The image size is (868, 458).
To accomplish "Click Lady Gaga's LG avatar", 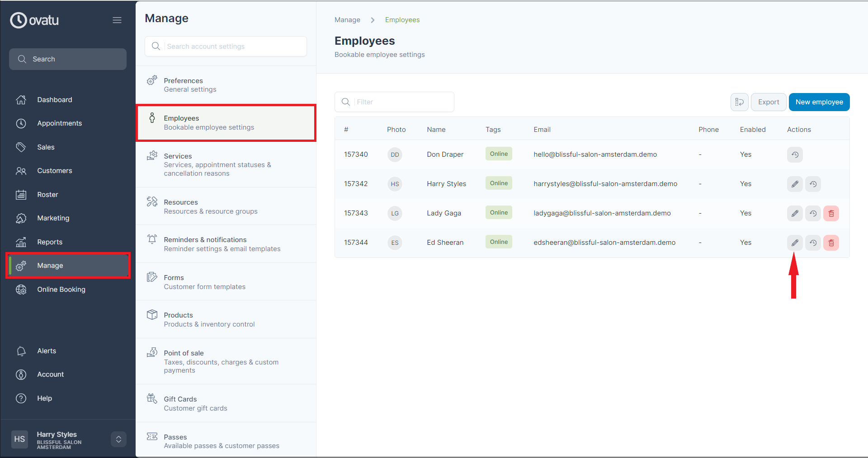I will point(395,213).
